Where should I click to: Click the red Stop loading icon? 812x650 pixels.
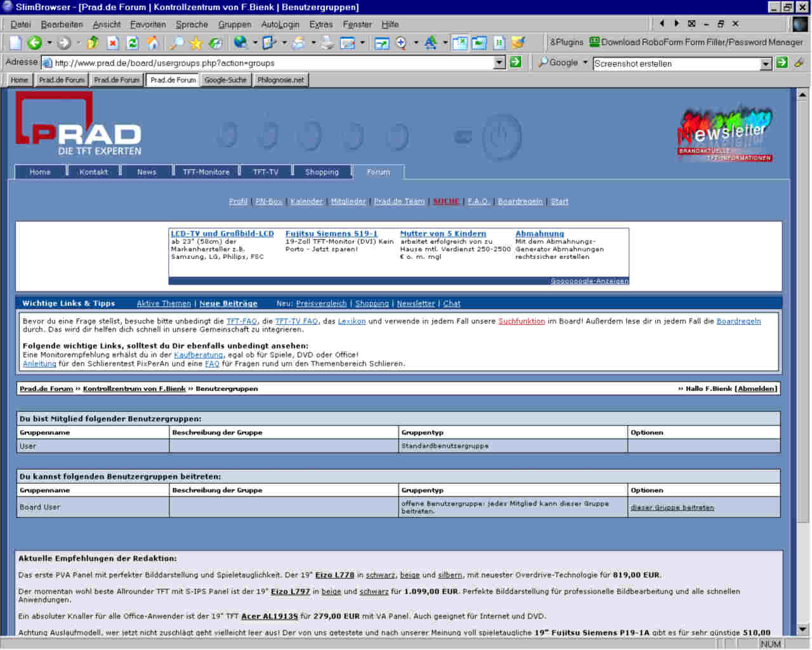[x=113, y=43]
